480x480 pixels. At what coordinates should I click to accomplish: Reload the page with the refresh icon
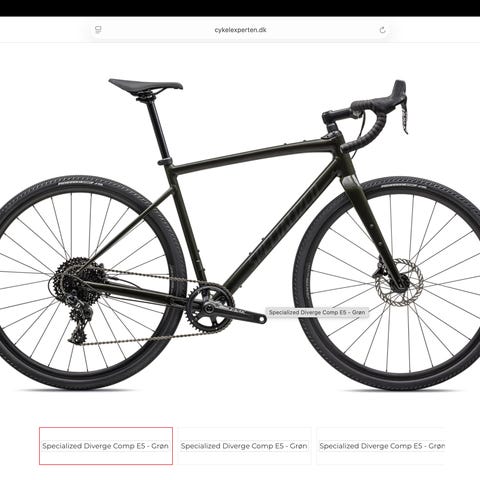coord(382,30)
